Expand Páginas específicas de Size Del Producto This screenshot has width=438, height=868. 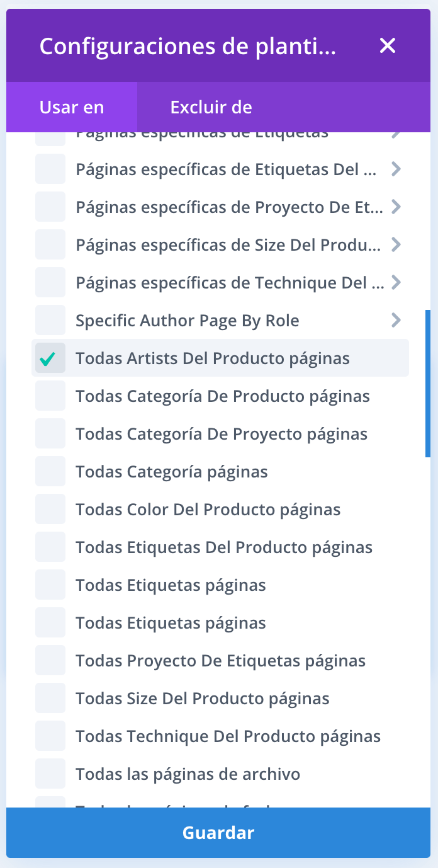(x=396, y=245)
